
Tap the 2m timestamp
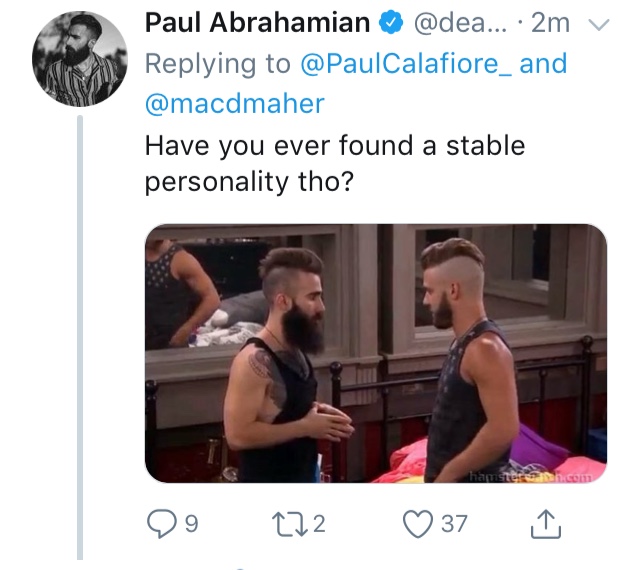click(550, 23)
